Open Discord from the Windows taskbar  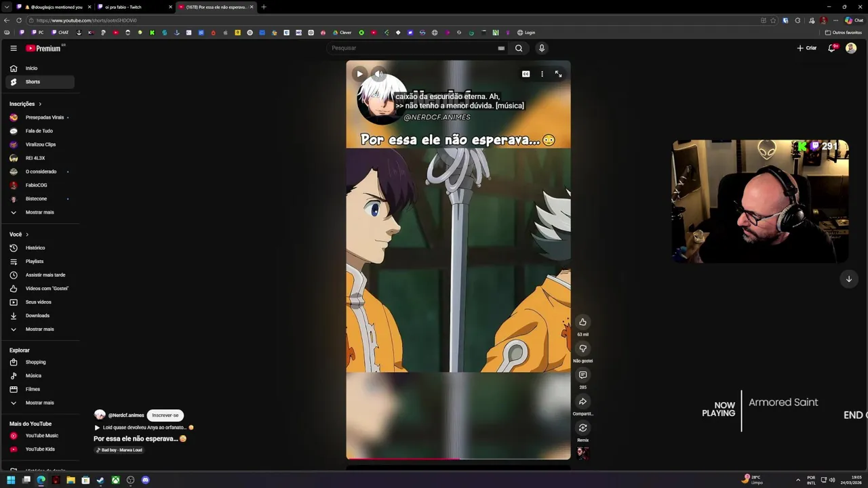point(145,480)
